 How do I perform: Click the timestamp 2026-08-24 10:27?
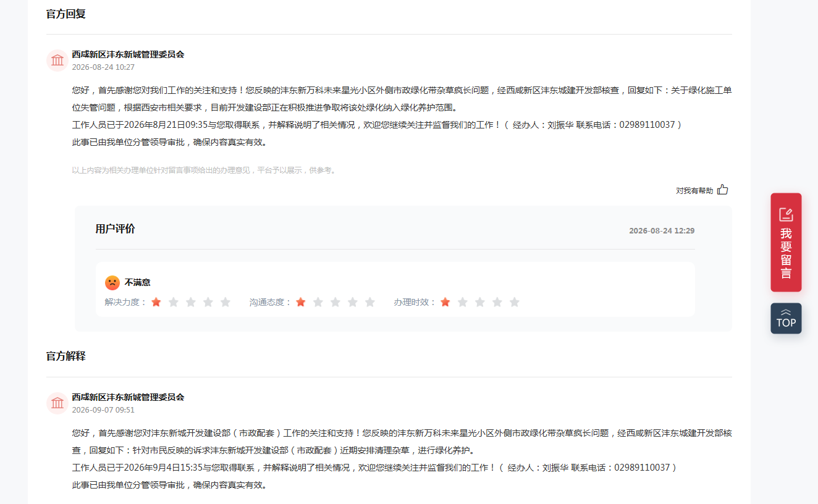(103, 67)
